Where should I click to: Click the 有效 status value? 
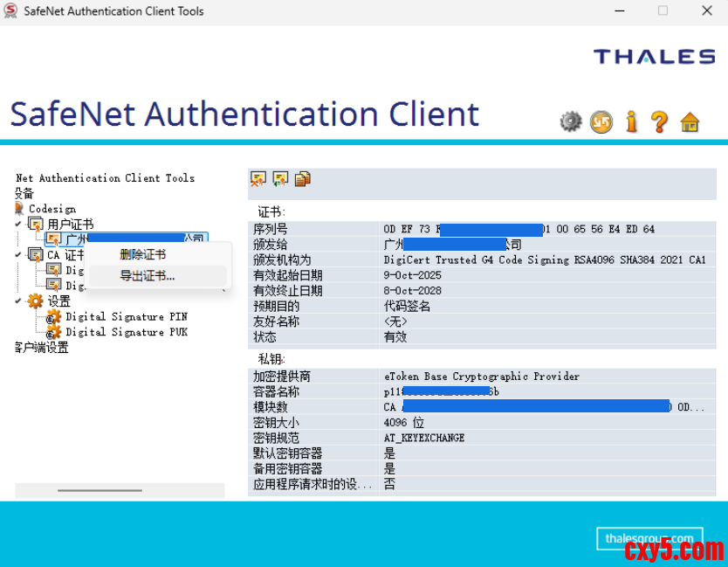coord(395,337)
